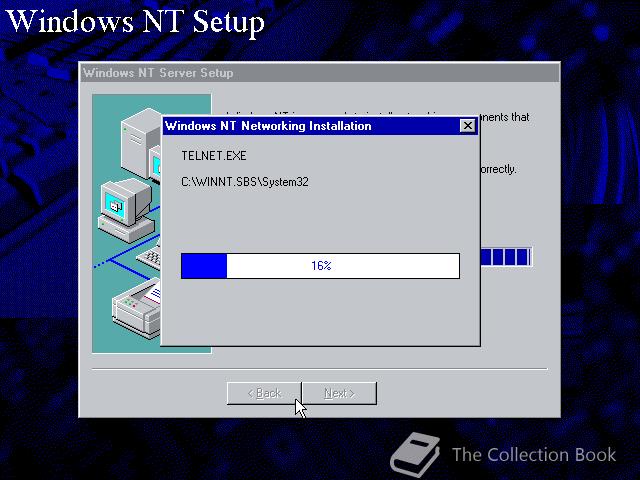Viewport: 640px width, 480px height.
Task: Click the Back button
Action: pos(264,393)
